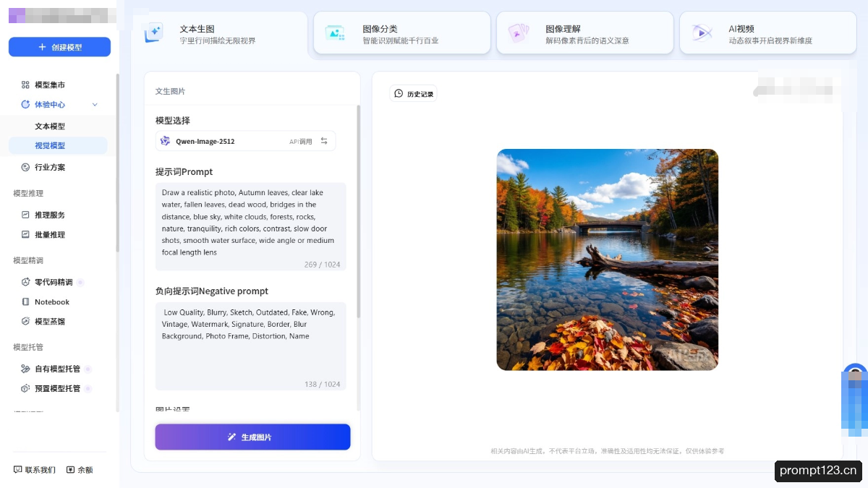The height and width of the screenshot is (488, 868).
Task: Click the AI视频 play icon
Action: (x=701, y=33)
